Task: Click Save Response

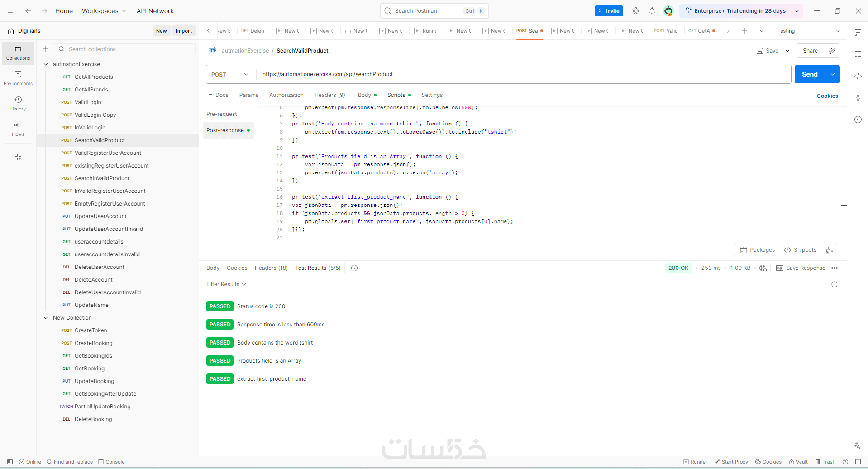Action: (x=801, y=268)
